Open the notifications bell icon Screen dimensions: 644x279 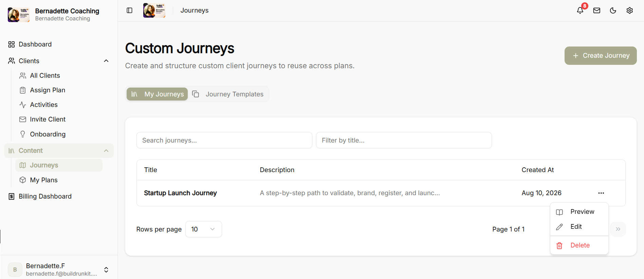coord(580,11)
